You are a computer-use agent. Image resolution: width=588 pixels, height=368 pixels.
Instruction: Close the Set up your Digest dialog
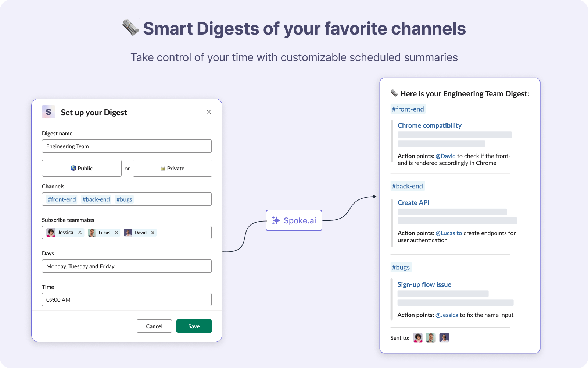coord(209,112)
